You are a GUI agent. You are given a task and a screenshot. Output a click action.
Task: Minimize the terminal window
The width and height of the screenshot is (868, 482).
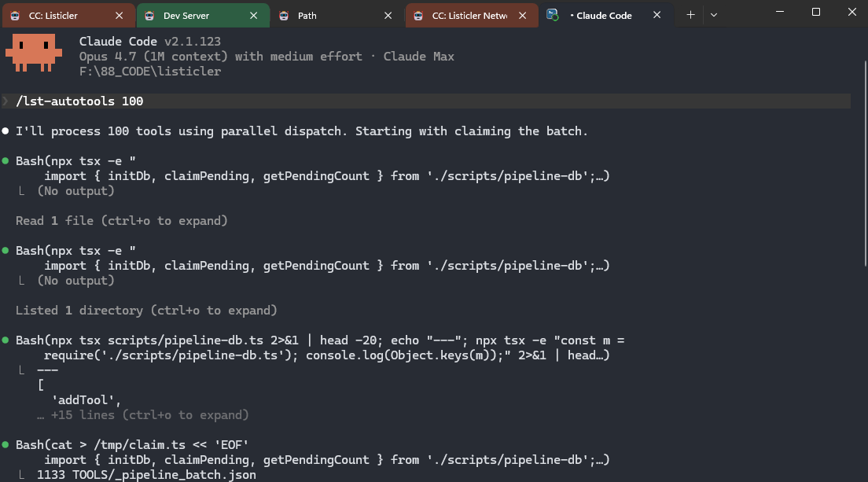point(780,12)
